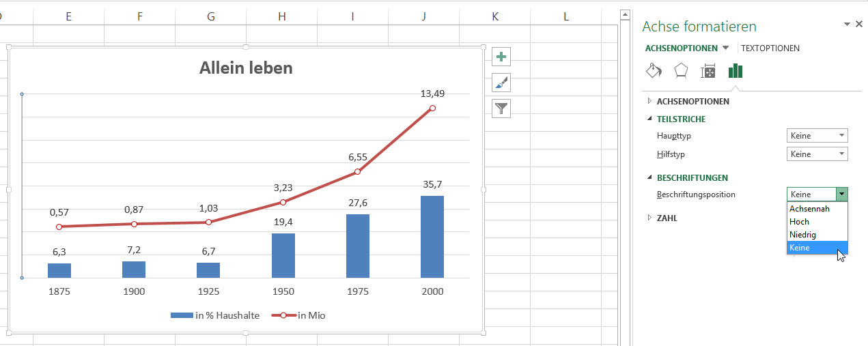Expand the ACHSENOPTIONEN section
The image size is (868, 346).
[x=692, y=101]
